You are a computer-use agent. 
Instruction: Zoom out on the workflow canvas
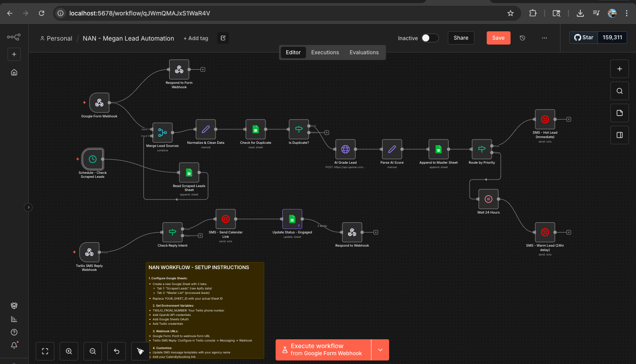pos(92,351)
